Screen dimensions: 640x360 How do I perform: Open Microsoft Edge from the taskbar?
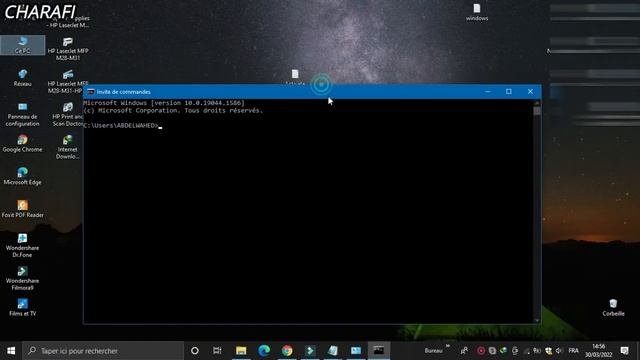pos(264,351)
